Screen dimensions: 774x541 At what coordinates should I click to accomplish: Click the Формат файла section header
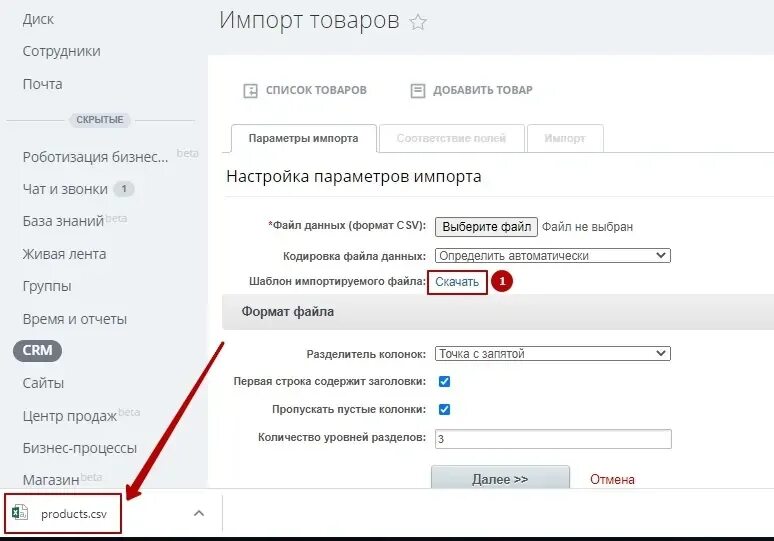click(x=498, y=312)
